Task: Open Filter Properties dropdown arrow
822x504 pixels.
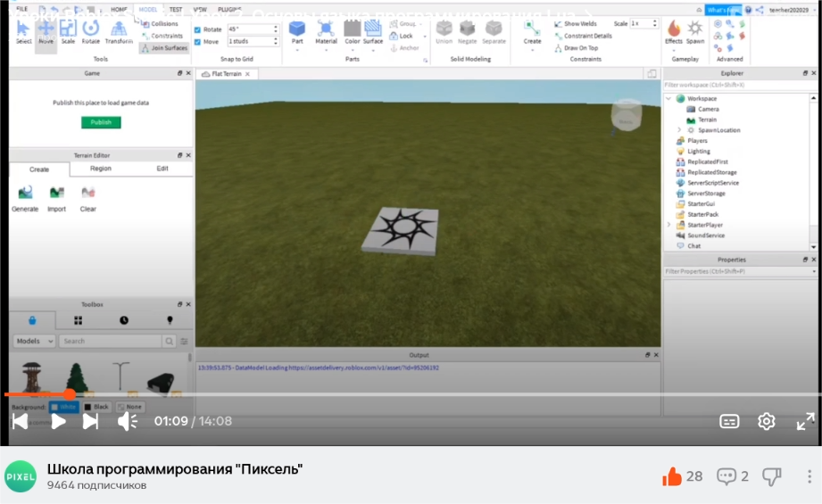Action: click(x=814, y=271)
